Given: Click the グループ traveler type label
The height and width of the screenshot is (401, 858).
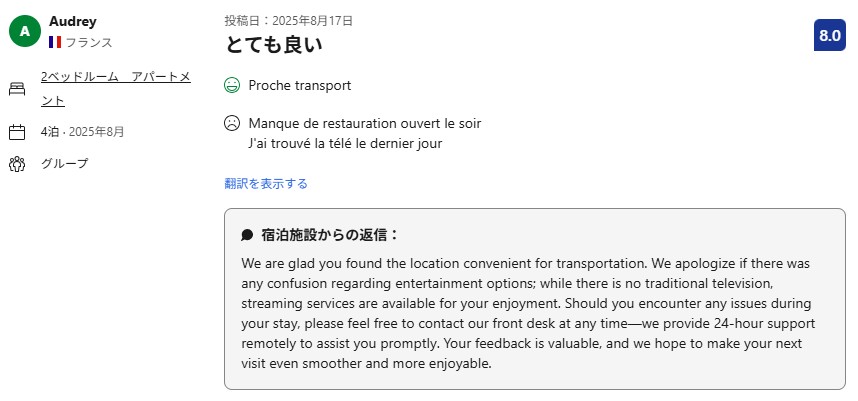Looking at the screenshot, I should (x=64, y=164).
